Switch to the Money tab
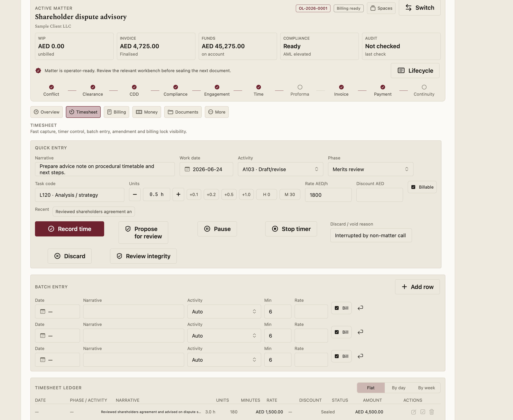The height and width of the screenshot is (420, 513). pos(147,112)
